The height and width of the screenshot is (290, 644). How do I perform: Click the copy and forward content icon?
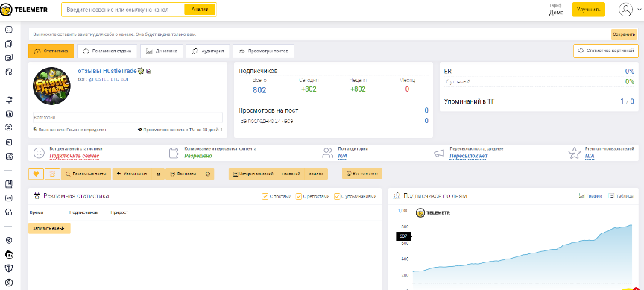pyautogui.click(x=174, y=153)
